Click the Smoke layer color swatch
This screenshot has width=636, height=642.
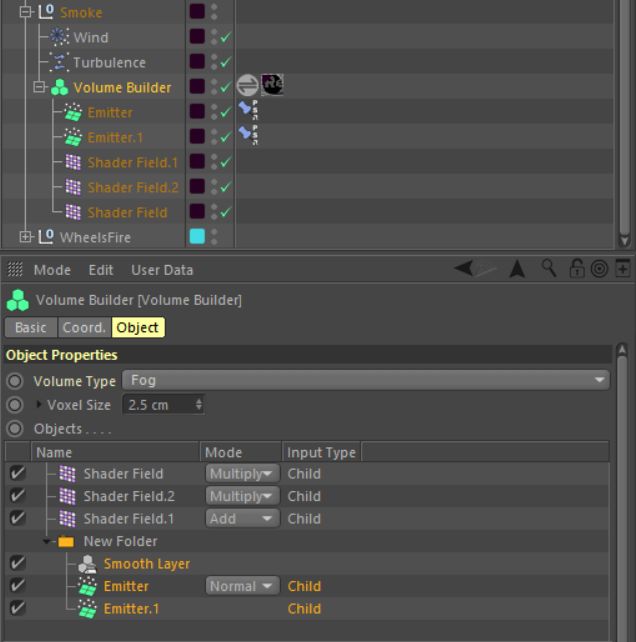197,11
